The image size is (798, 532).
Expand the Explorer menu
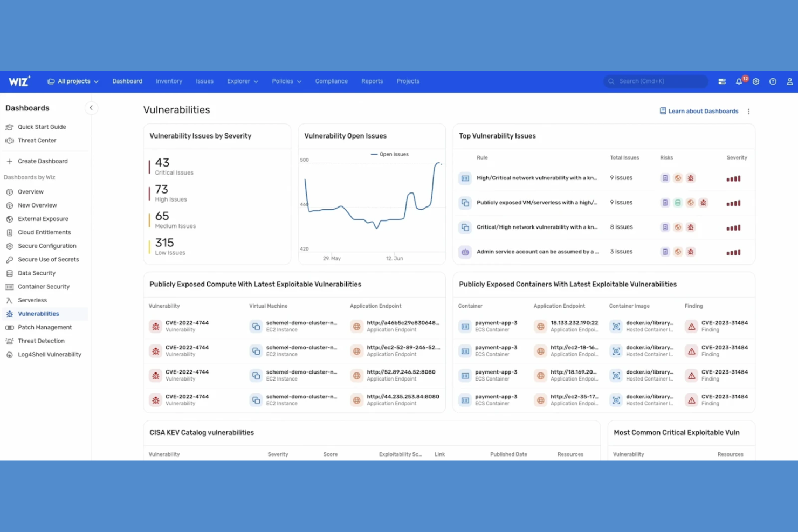click(x=242, y=81)
